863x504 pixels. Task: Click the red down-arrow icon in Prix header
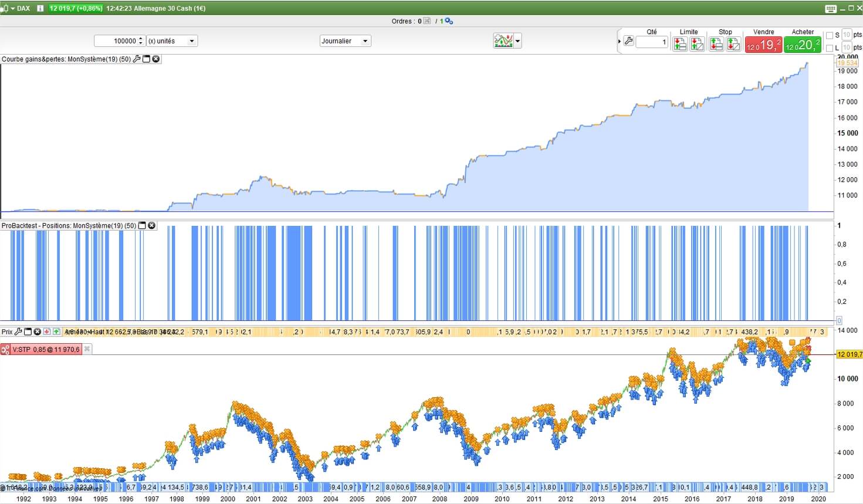pyautogui.click(x=47, y=332)
